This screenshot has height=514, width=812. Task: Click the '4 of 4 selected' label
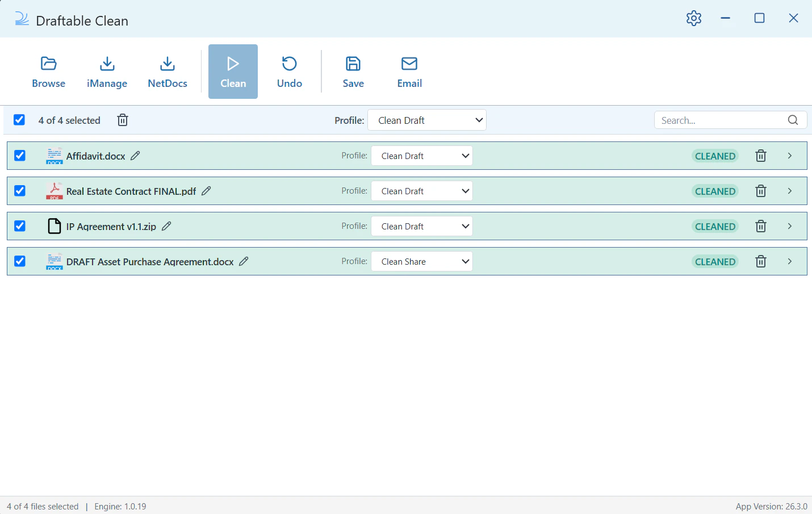point(69,120)
